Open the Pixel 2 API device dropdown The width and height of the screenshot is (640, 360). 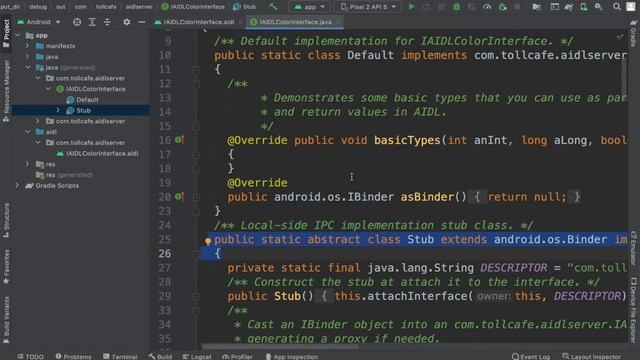(x=368, y=7)
